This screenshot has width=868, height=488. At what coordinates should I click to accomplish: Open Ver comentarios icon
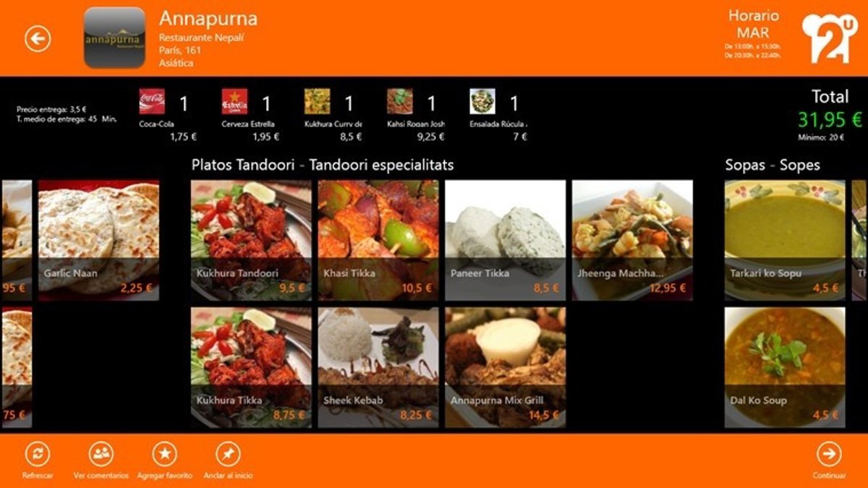tap(101, 454)
